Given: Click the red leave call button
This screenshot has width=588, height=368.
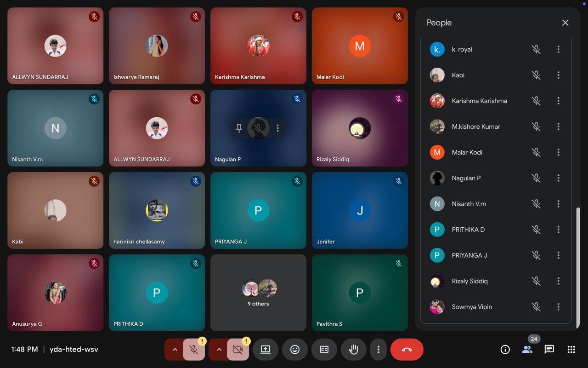Looking at the screenshot, I should coord(407,350).
